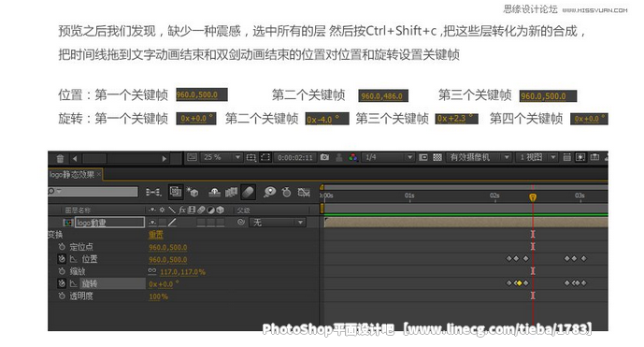Click the trash delete icon
644x347 pixels.
(x=60, y=158)
